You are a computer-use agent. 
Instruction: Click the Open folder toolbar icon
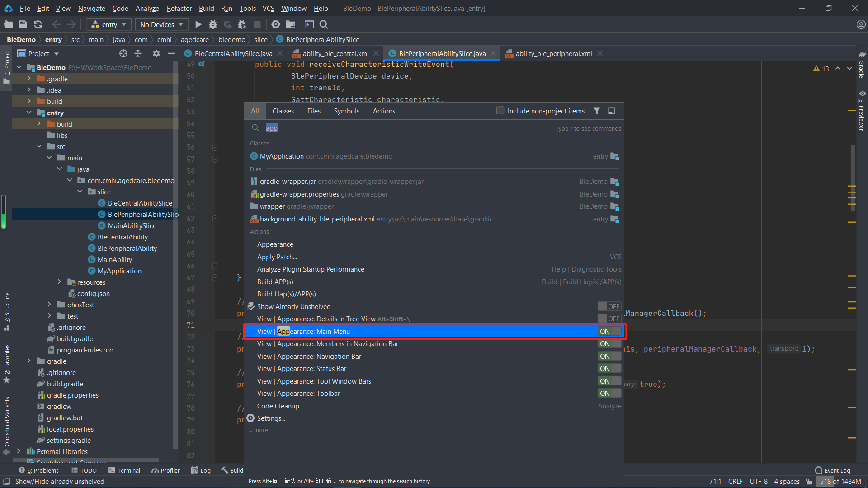(9, 24)
